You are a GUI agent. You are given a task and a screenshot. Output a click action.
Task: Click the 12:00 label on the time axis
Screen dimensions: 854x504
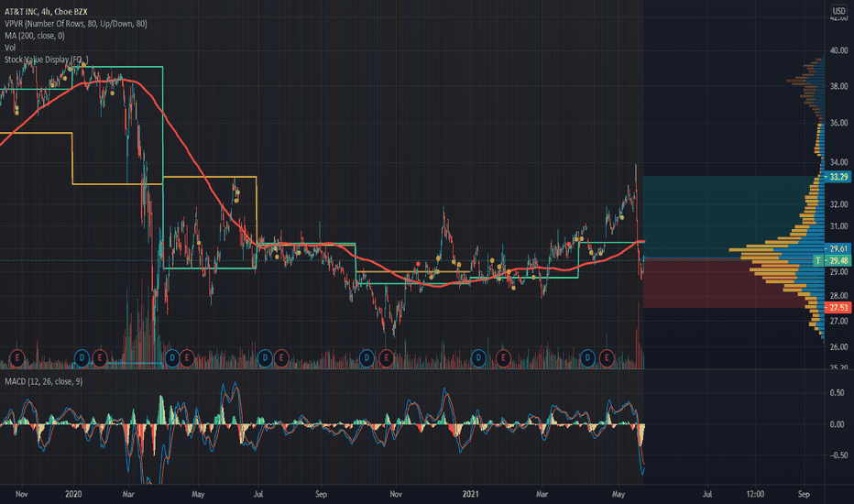click(x=755, y=494)
